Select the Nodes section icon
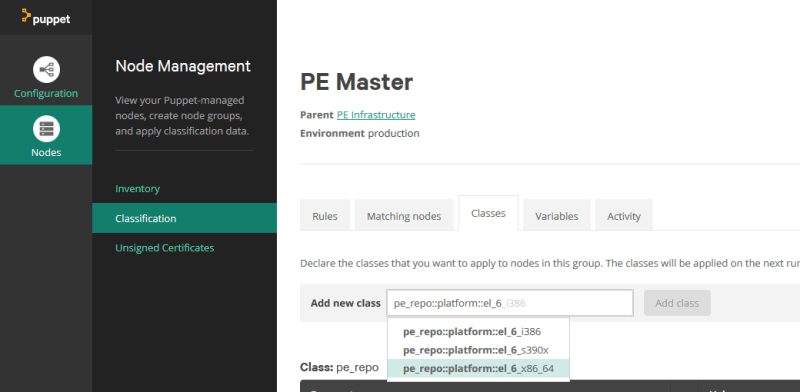This screenshot has width=800, height=392. click(x=46, y=129)
